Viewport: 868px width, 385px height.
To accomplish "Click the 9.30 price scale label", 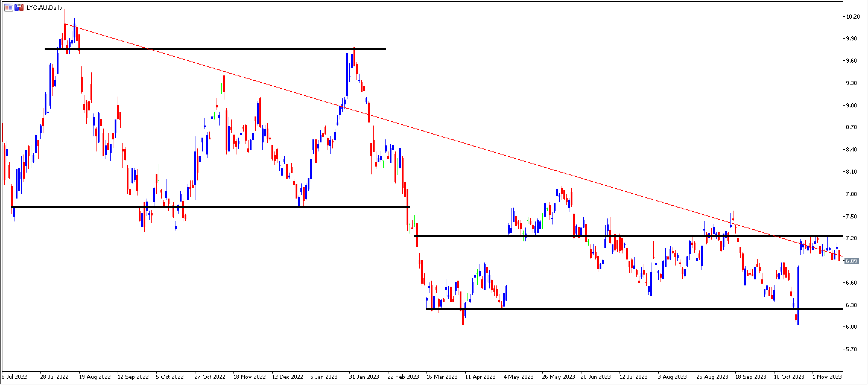I will [x=851, y=83].
